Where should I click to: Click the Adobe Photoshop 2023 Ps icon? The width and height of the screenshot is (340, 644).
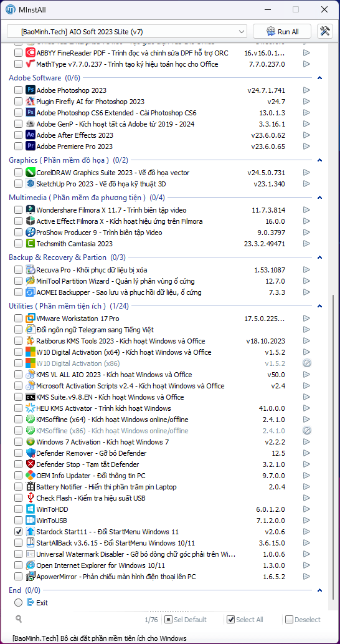click(31, 90)
